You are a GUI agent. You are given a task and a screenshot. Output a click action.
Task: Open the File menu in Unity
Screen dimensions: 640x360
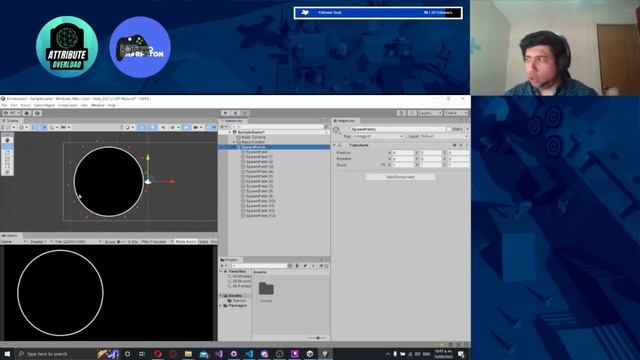tap(4, 105)
